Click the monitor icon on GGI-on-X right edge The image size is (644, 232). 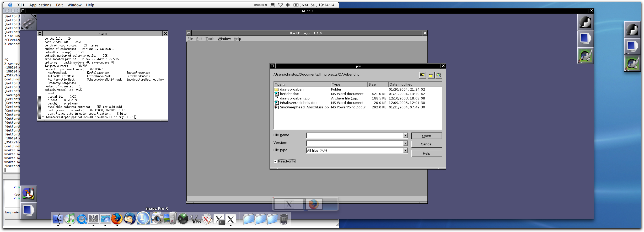(x=586, y=39)
